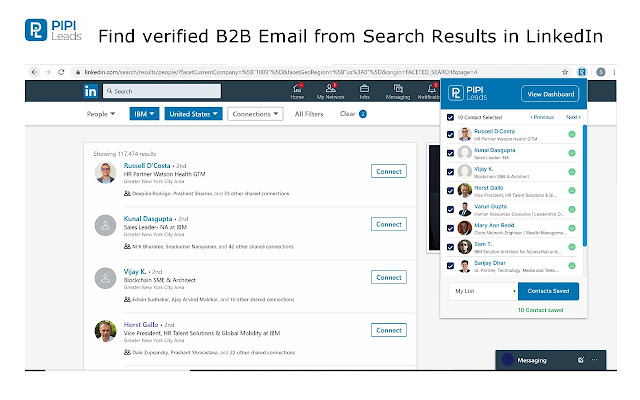This screenshot has width=640, height=400.
Task: Uncheck Sam T. in PIPI panel
Action: coord(450,247)
